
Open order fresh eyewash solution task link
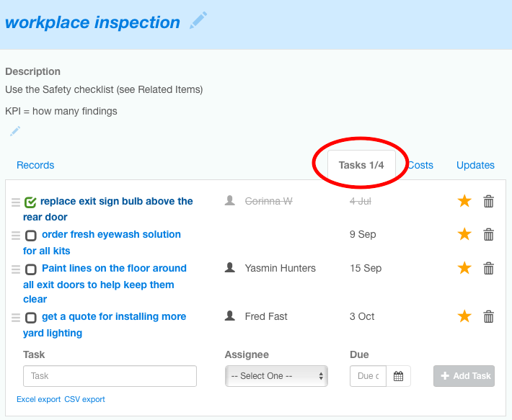102,242
